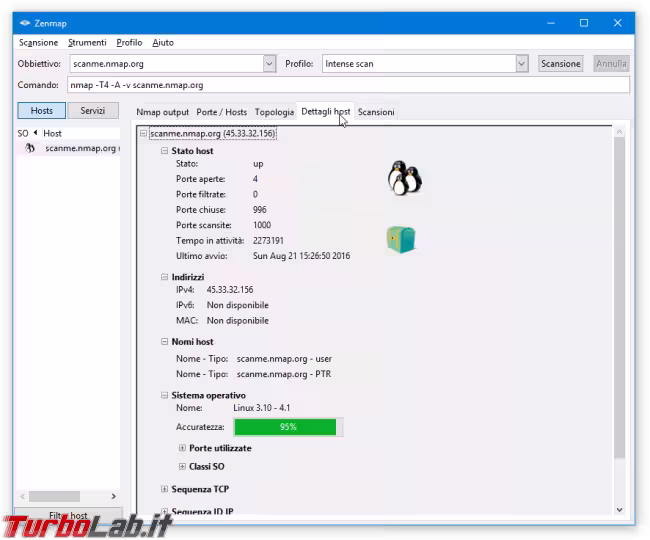Image resolution: width=650 pixels, height=540 pixels.
Task: Click the IPv6 Non disponibile value
Action: pos(238,305)
